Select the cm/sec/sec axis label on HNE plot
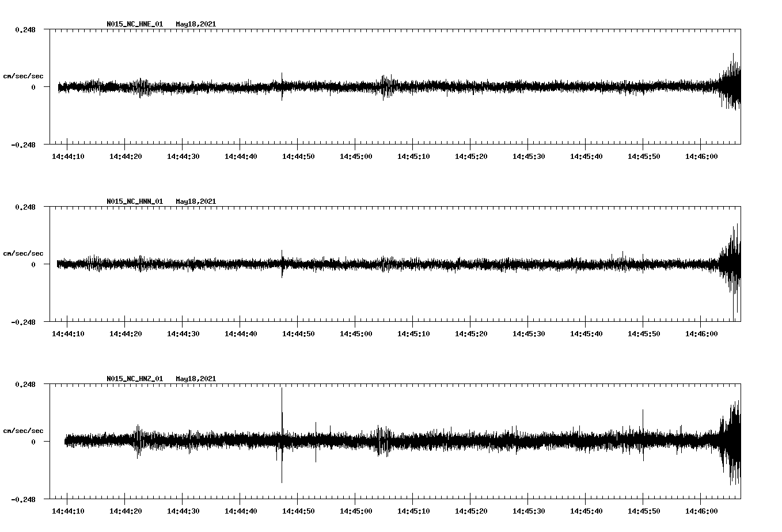This screenshot has height=532, width=782. [x=24, y=75]
